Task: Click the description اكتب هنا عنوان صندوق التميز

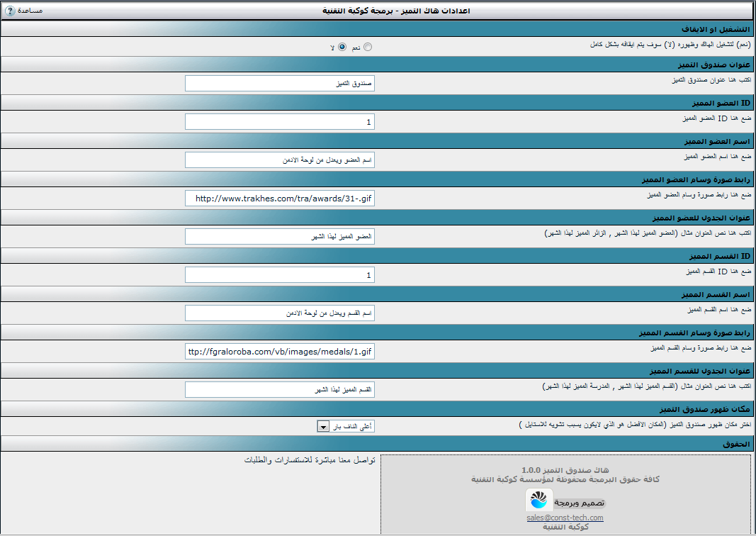Action: 711,80
